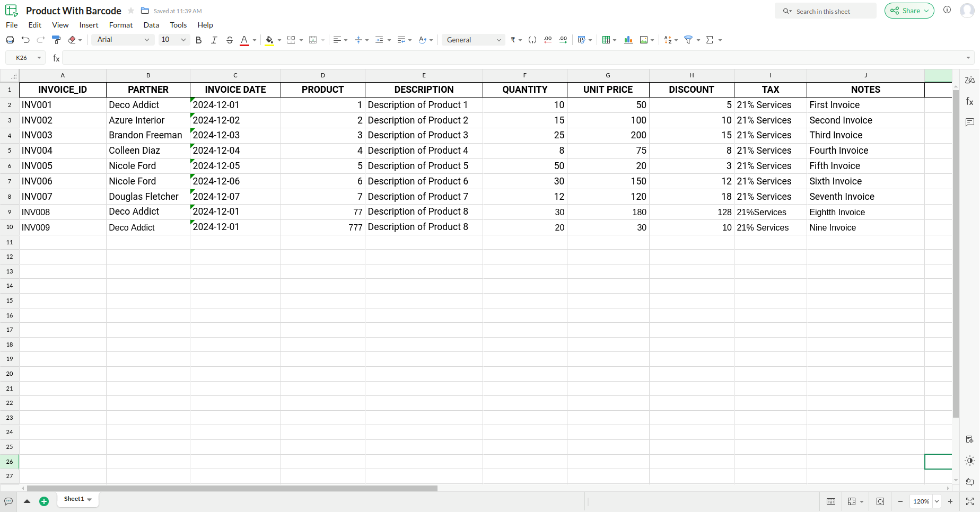Click the conditional format icon

[x=581, y=40]
